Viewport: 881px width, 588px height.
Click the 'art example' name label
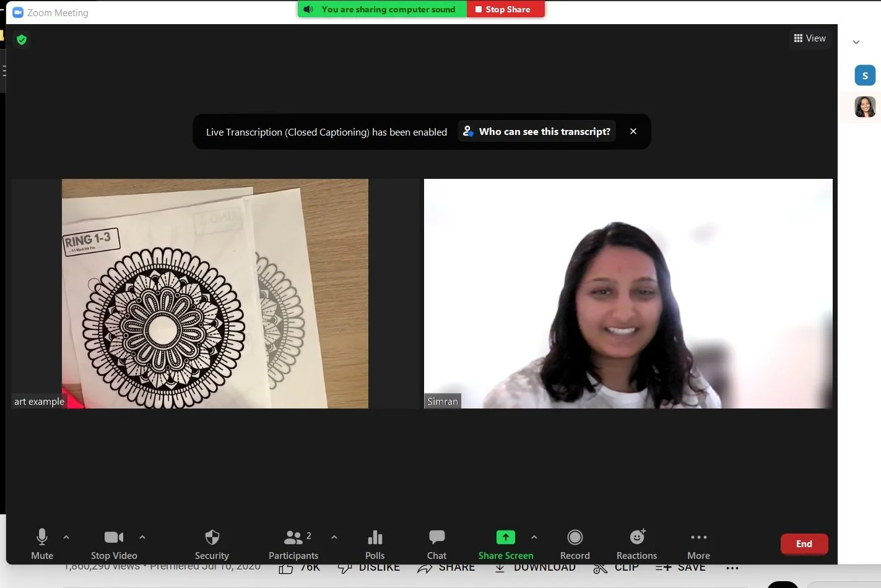[x=39, y=402]
